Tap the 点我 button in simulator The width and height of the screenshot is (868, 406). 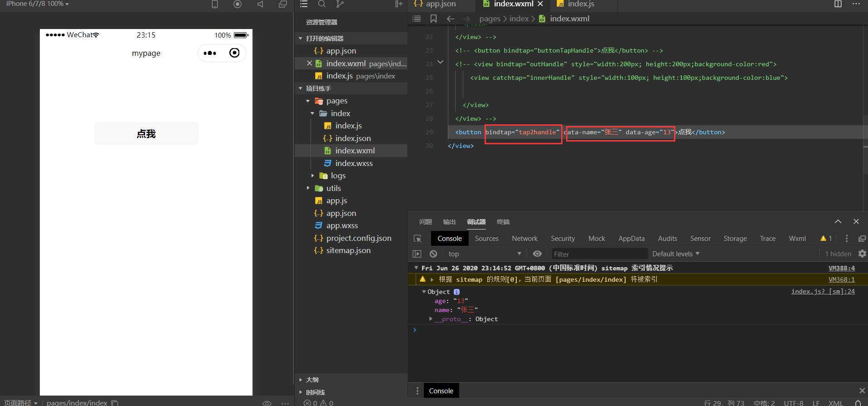146,133
